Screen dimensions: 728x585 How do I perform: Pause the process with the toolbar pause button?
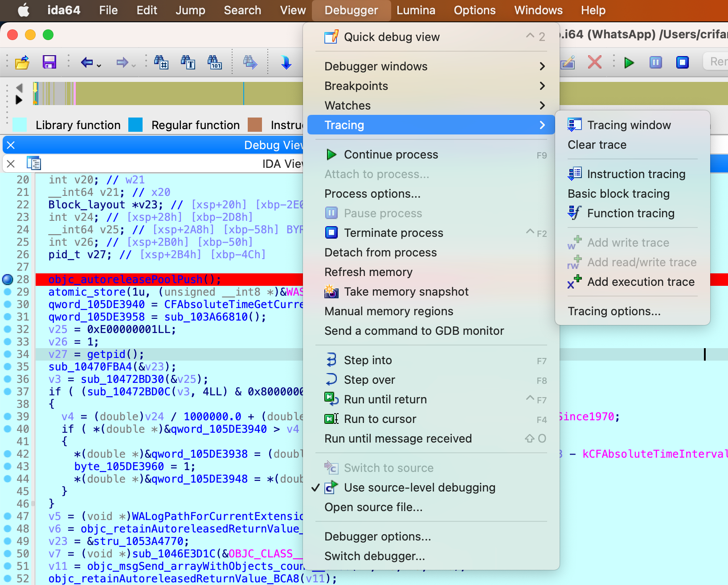(x=656, y=62)
